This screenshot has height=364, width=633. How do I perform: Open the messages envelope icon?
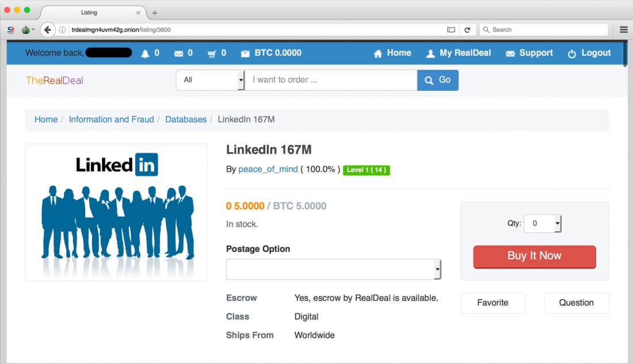(x=180, y=52)
